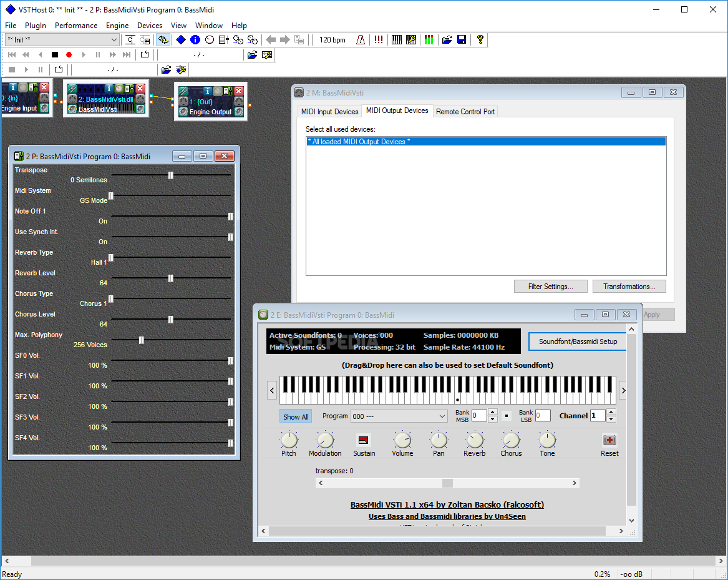Click the blue diamond icon in toolbar
The width and height of the screenshot is (728, 580).
[x=181, y=40]
